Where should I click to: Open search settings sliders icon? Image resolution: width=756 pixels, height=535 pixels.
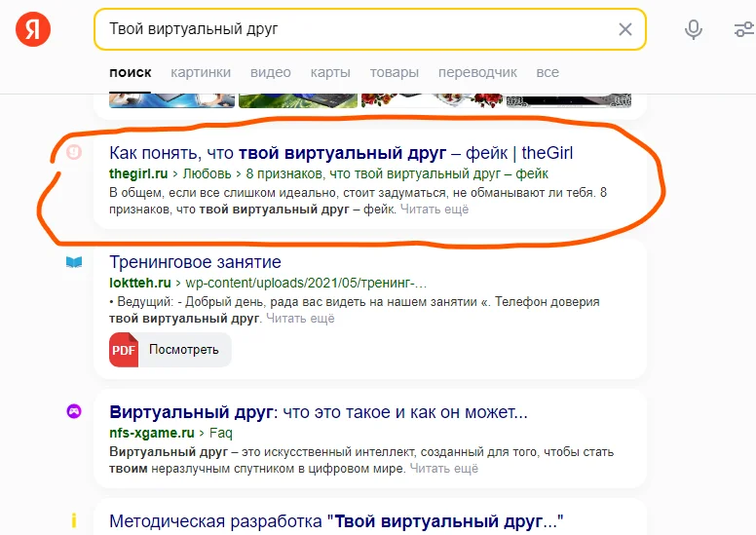744,29
